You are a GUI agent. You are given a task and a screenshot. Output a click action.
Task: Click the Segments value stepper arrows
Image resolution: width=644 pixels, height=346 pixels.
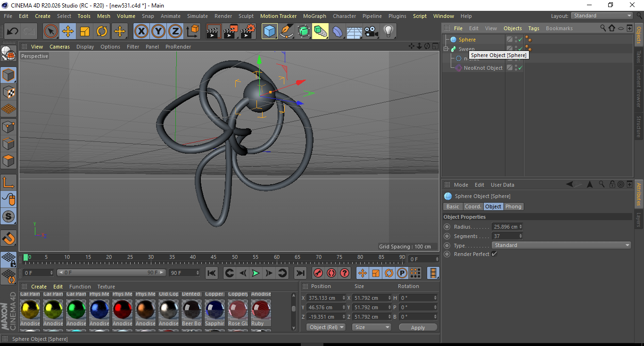tap(520, 236)
